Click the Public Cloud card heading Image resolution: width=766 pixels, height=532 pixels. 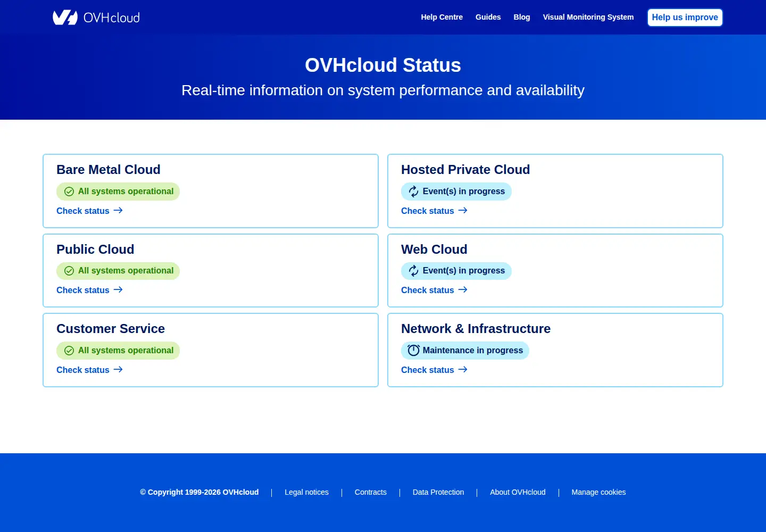tap(95, 250)
